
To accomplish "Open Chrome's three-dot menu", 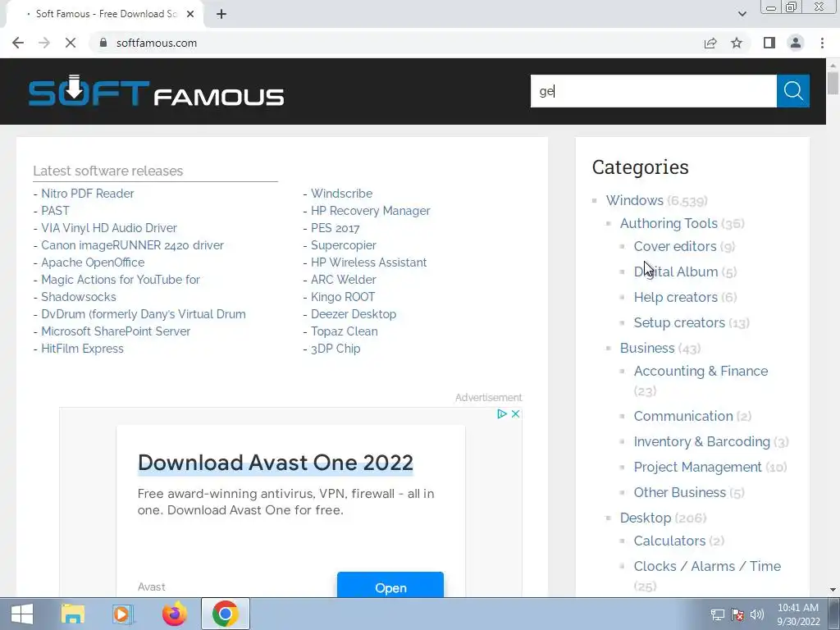I will (822, 43).
